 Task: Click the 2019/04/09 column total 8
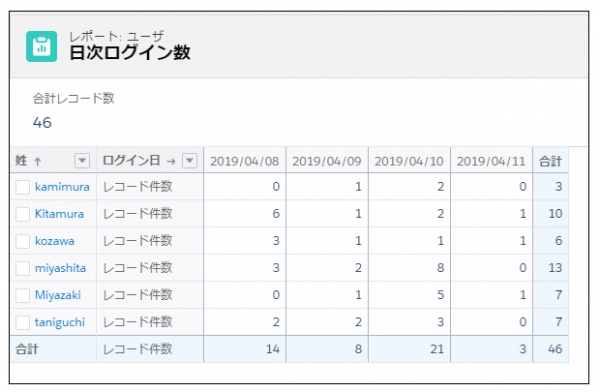(358, 349)
